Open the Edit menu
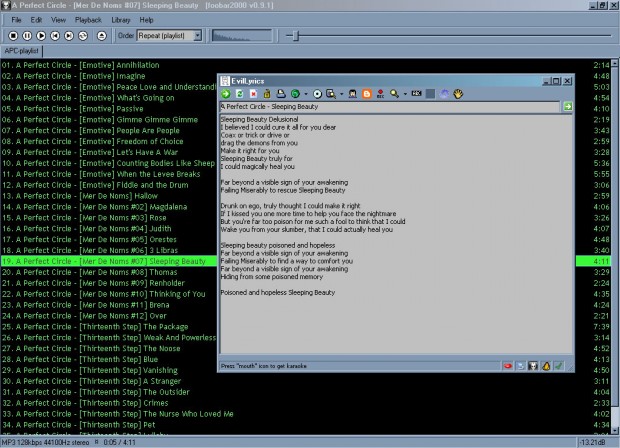 tap(36, 20)
